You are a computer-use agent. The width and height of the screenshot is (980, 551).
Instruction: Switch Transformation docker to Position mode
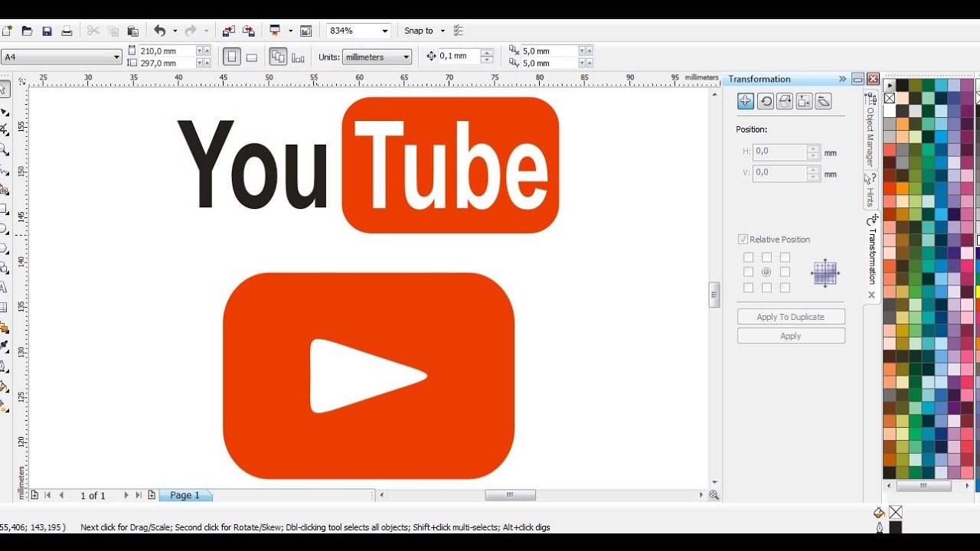[745, 101]
